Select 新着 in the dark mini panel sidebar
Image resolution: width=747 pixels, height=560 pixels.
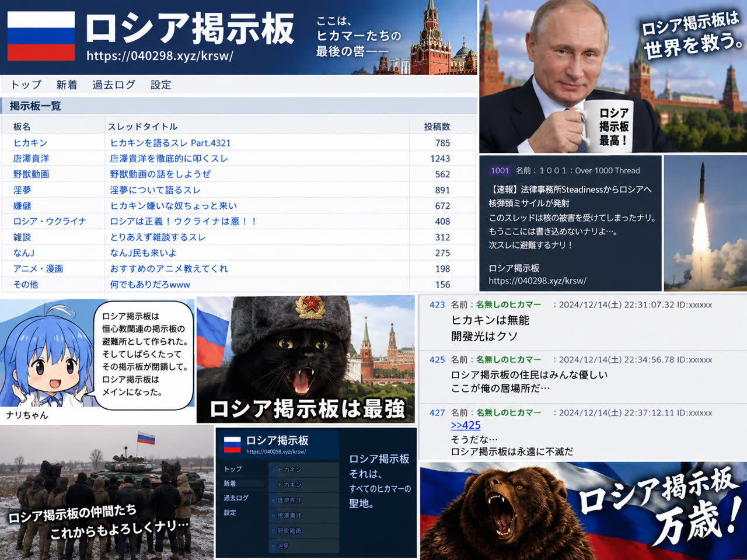(x=230, y=484)
